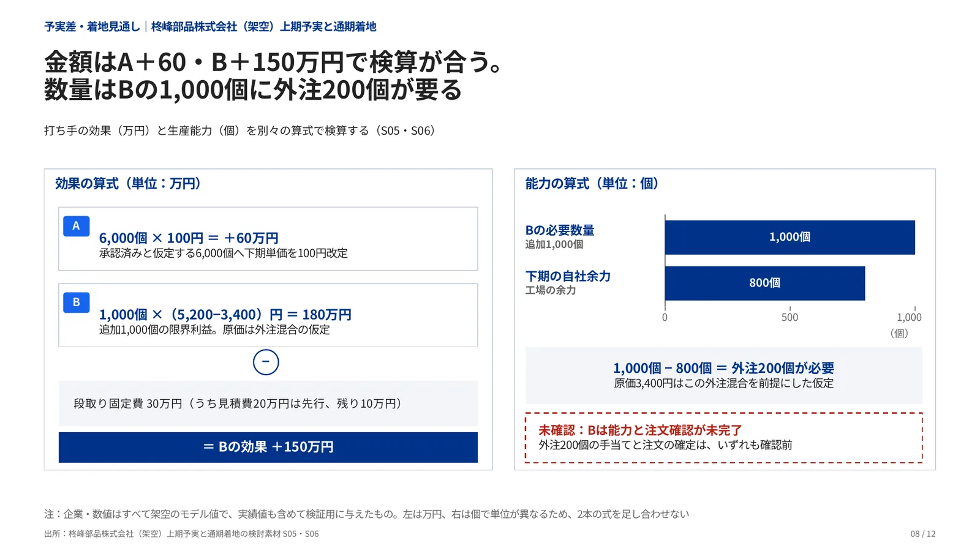Click the red '未確認:Bは能力と注文確認が未完了' warning

click(x=640, y=430)
